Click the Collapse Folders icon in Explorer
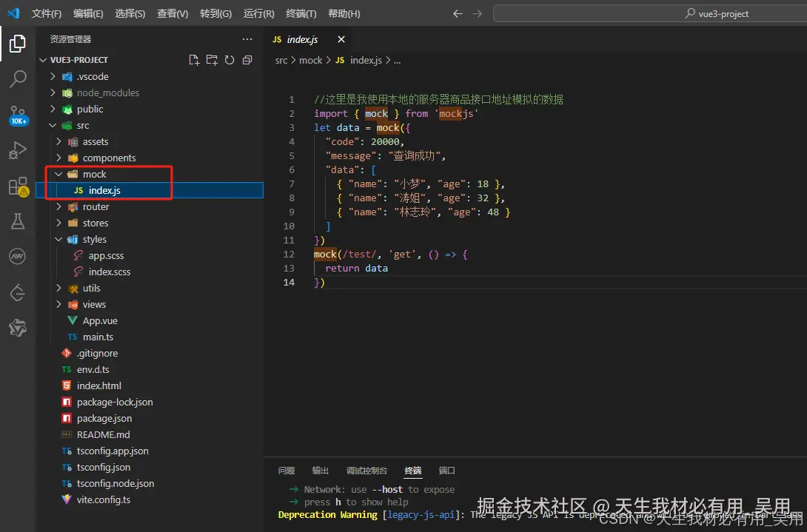807x532 pixels. coord(247,60)
